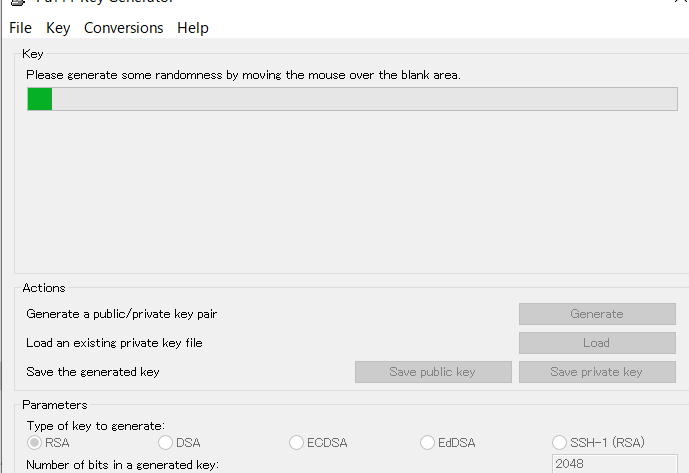Click the Load button

pyautogui.click(x=597, y=343)
